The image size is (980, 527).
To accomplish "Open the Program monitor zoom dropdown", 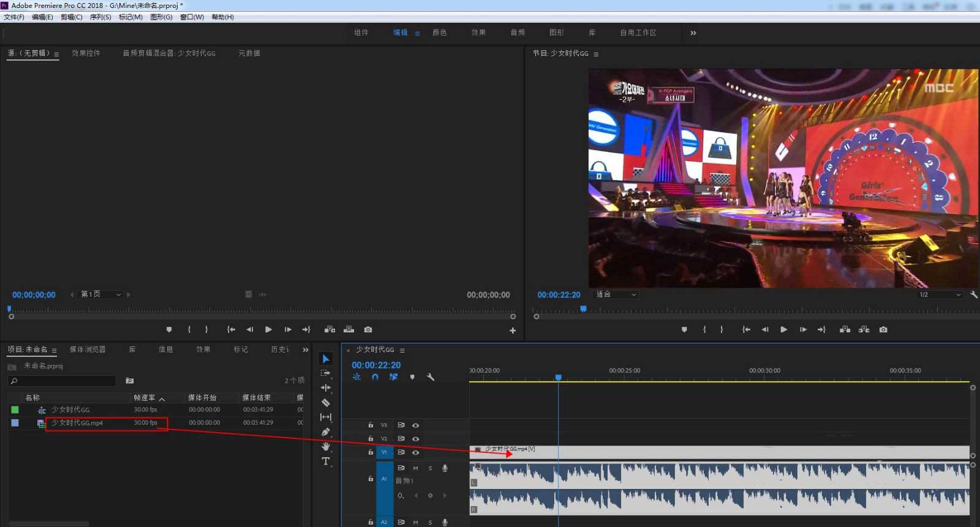I will click(x=616, y=294).
